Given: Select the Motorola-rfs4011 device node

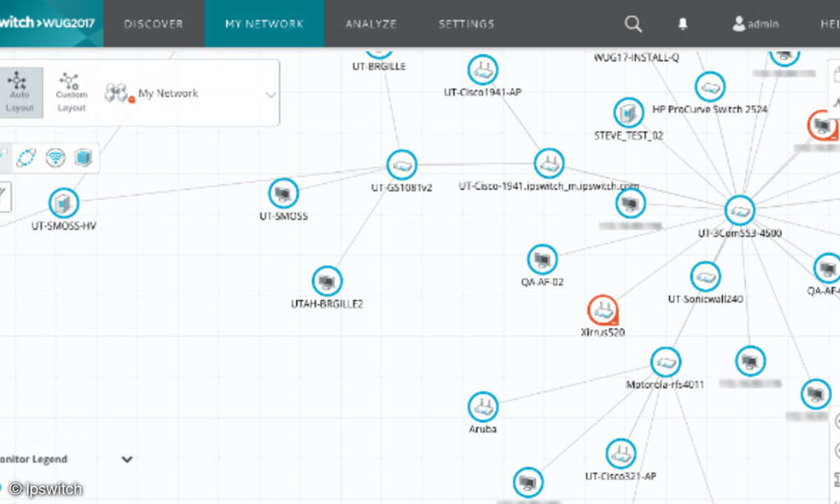Looking at the screenshot, I should point(665,362).
